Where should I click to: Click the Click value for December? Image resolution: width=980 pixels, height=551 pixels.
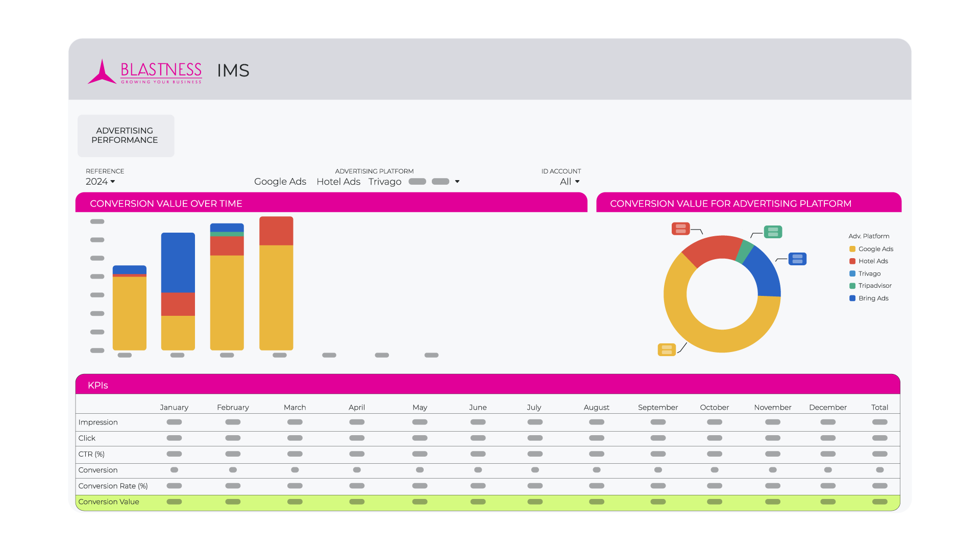[x=828, y=438]
